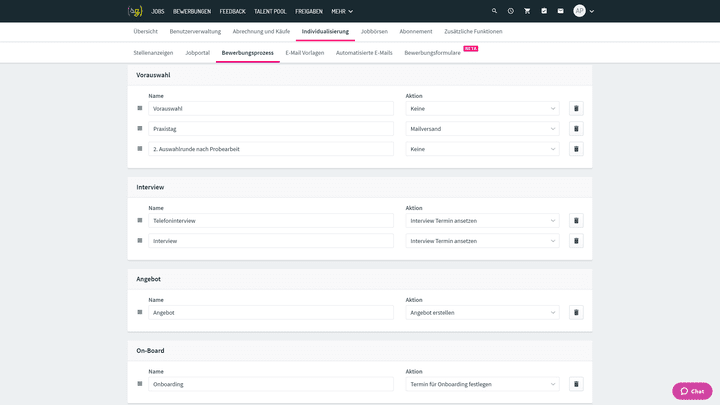
Task: Select the Individualisierung tab
Action: [x=325, y=32]
